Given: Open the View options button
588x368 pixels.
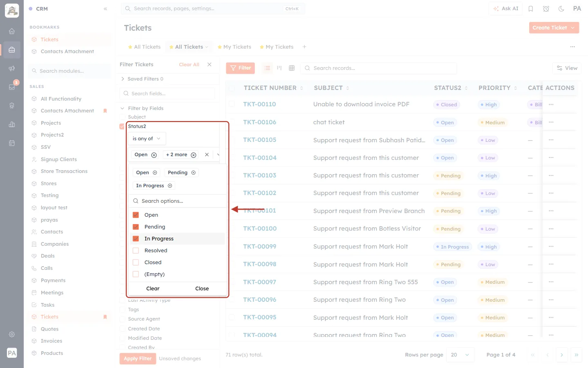Looking at the screenshot, I should click(567, 68).
